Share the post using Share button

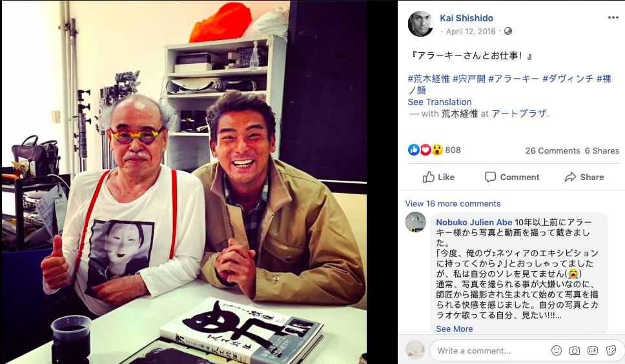[x=584, y=177]
